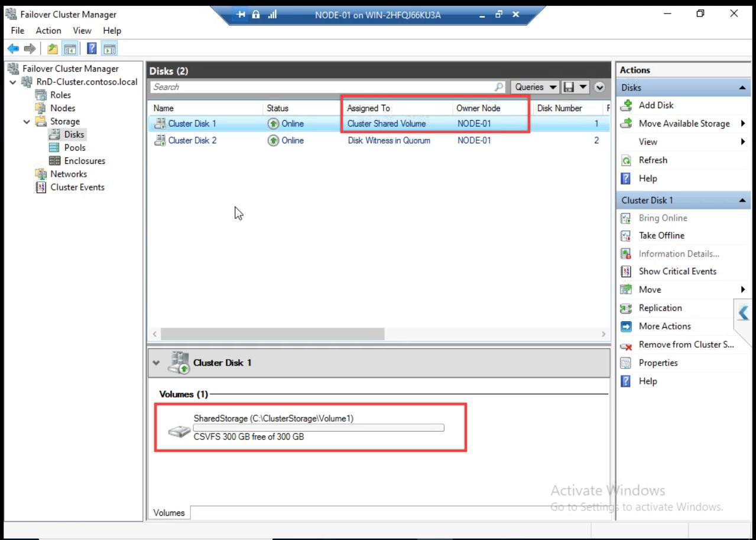Open the Queries dropdown

(536, 87)
